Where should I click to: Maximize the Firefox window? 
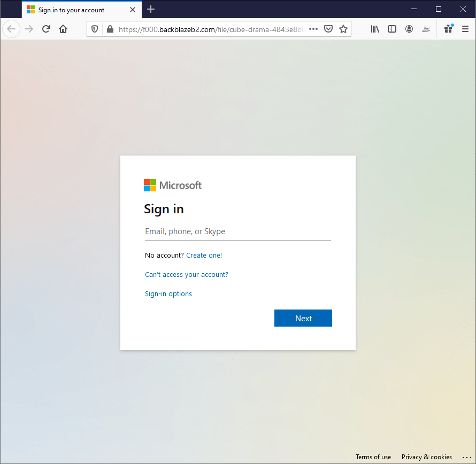(x=439, y=9)
